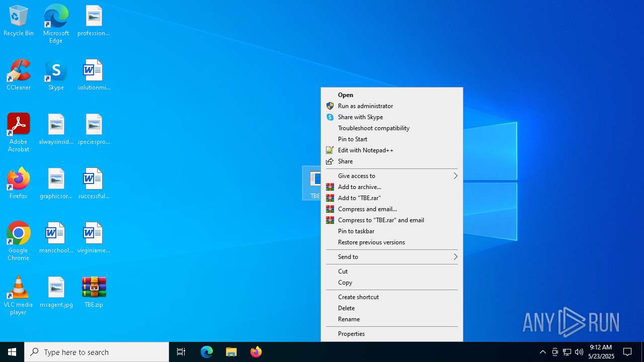Show hidden system tray icons
Screen dimensions: 644x362
pos(543,352)
